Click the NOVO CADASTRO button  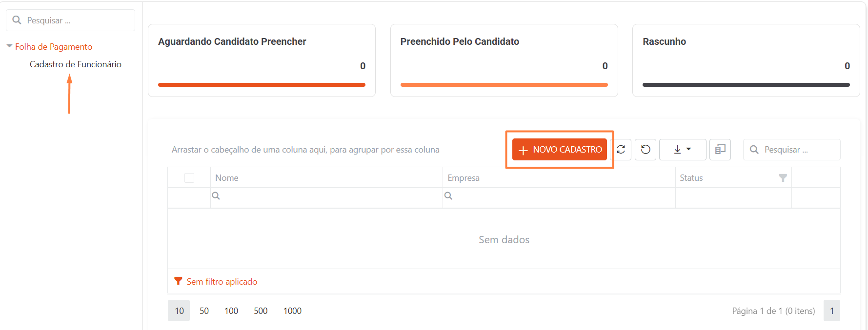pyautogui.click(x=560, y=150)
